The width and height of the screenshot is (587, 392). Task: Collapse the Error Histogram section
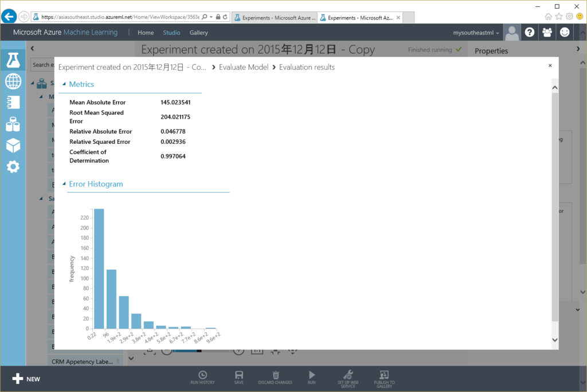pos(64,183)
